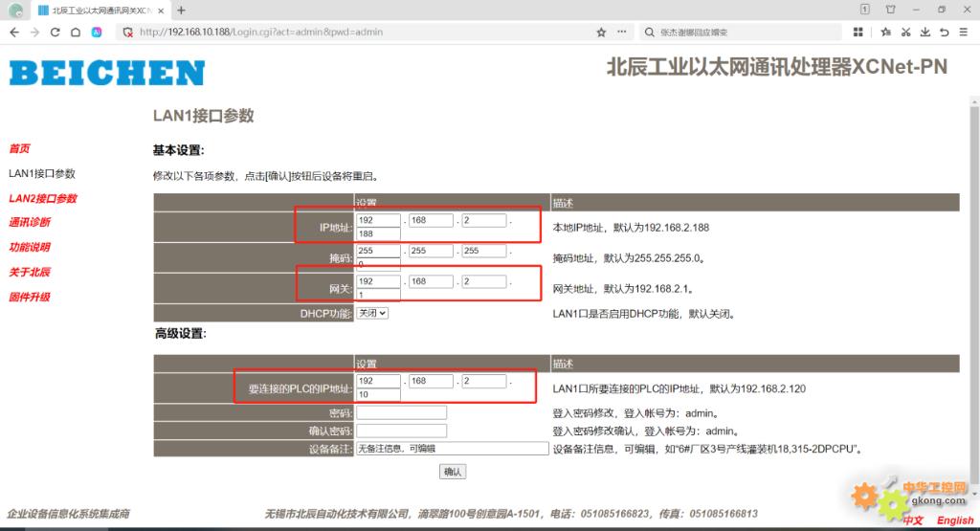The image size is (980, 531).
Task: Click the 掩码 third octet field
Action: tap(484, 251)
